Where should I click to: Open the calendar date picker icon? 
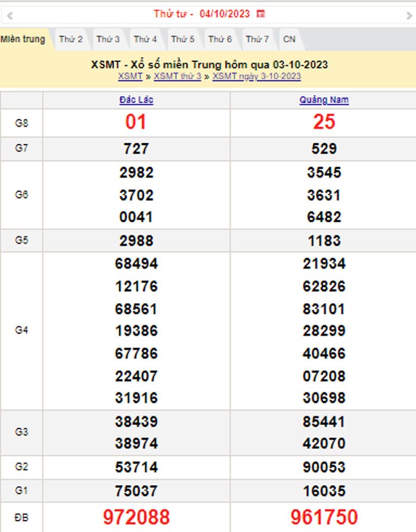click(260, 14)
